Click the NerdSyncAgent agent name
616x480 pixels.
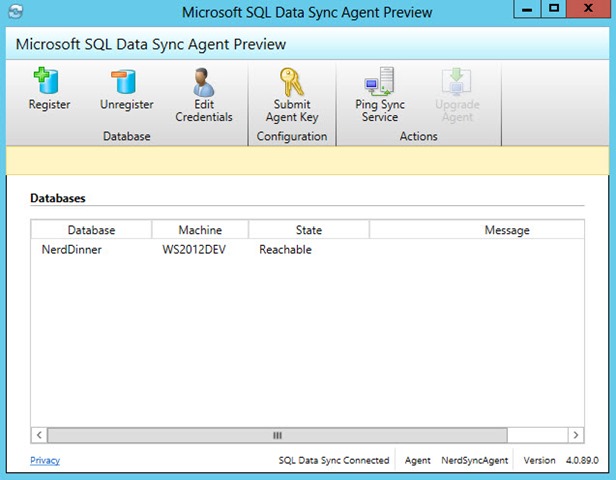(475, 460)
